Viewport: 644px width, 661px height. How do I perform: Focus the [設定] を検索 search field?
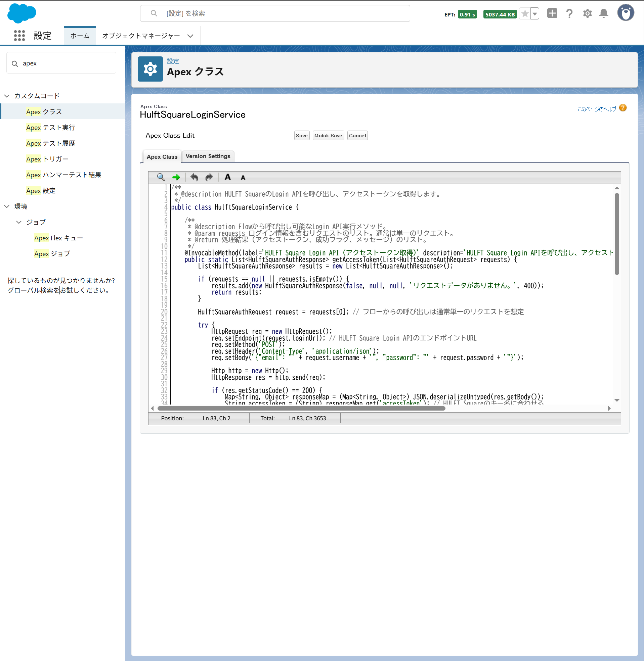click(x=275, y=13)
